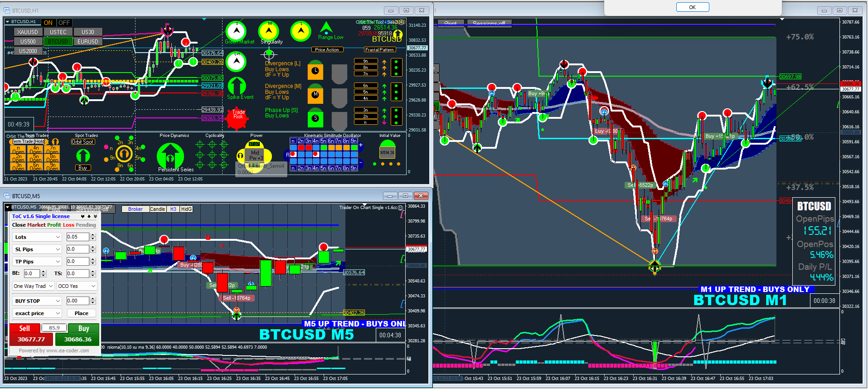Click the double-chevron collapse icon in ToC panel
The height and width of the screenshot is (389, 868).
click(x=95, y=216)
